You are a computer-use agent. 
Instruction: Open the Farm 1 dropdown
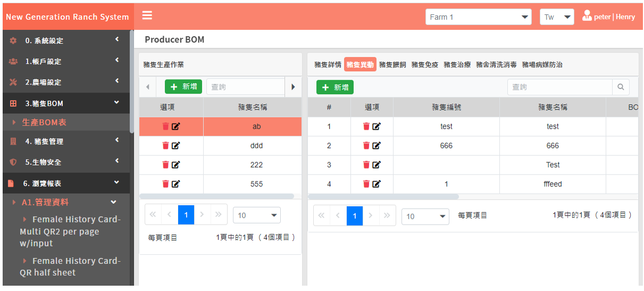[478, 17]
